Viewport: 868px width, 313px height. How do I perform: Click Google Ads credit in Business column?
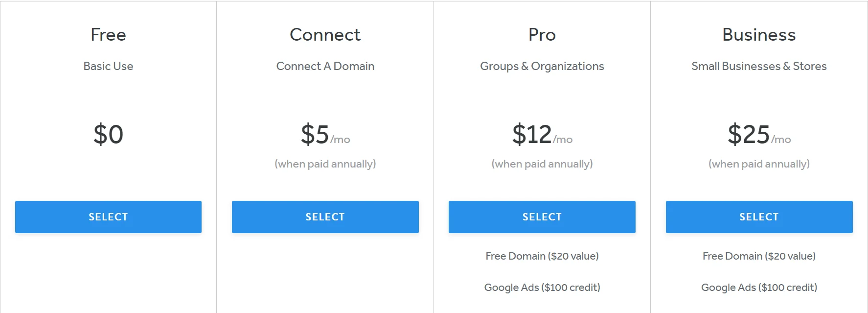pos(759,288)
